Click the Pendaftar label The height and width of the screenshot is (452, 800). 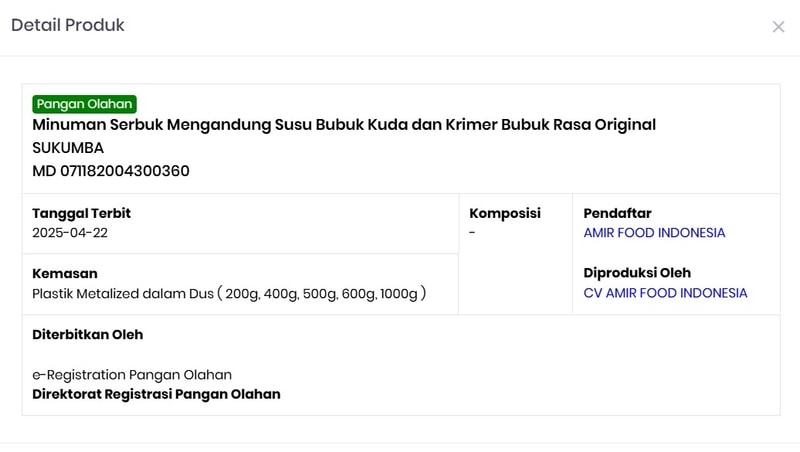tap(617, 213)
